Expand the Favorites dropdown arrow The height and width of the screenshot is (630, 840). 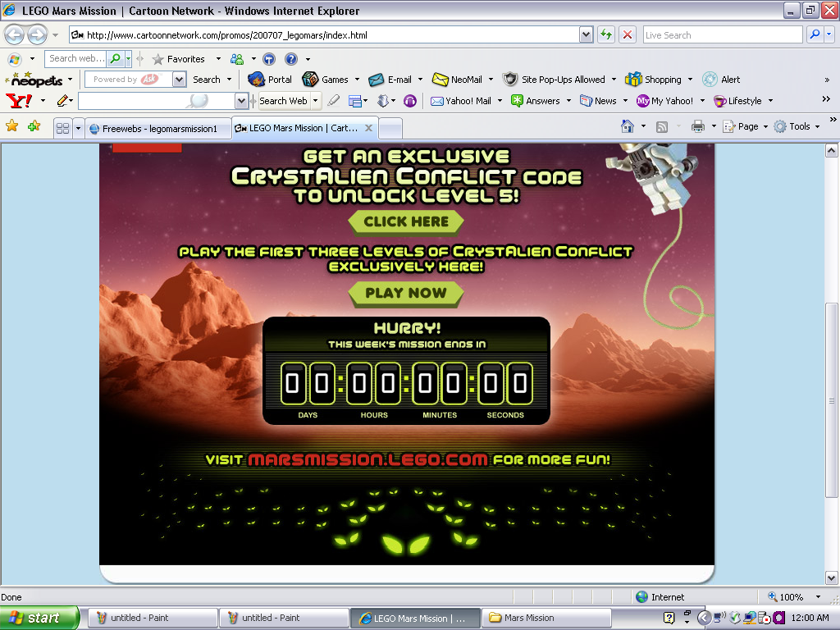click(218, 59)
